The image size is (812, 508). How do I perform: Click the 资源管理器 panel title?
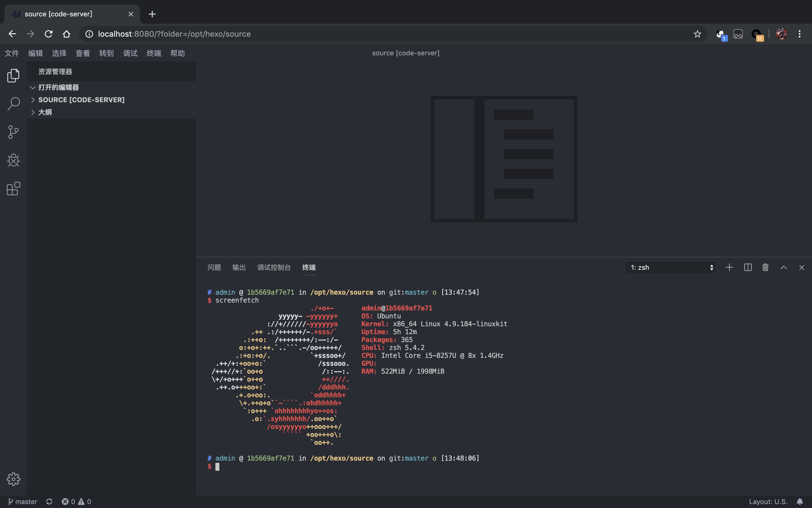pos(55,72)
